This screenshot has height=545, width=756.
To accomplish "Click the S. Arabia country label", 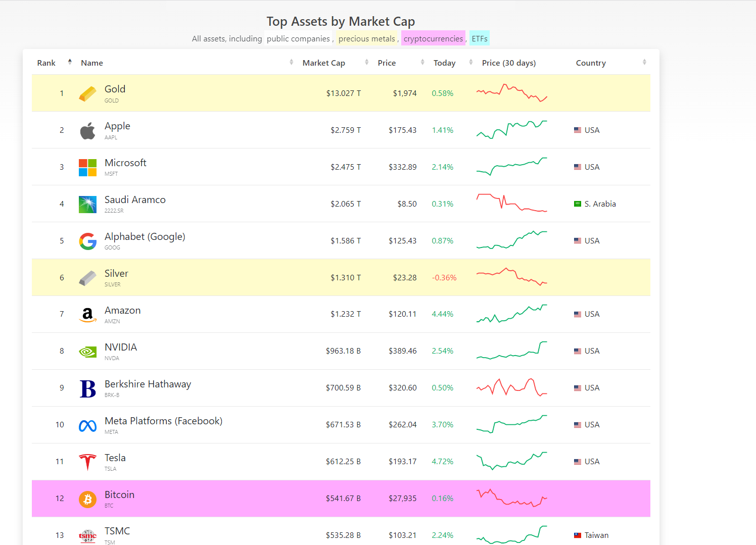I will (x=600, y=204).
